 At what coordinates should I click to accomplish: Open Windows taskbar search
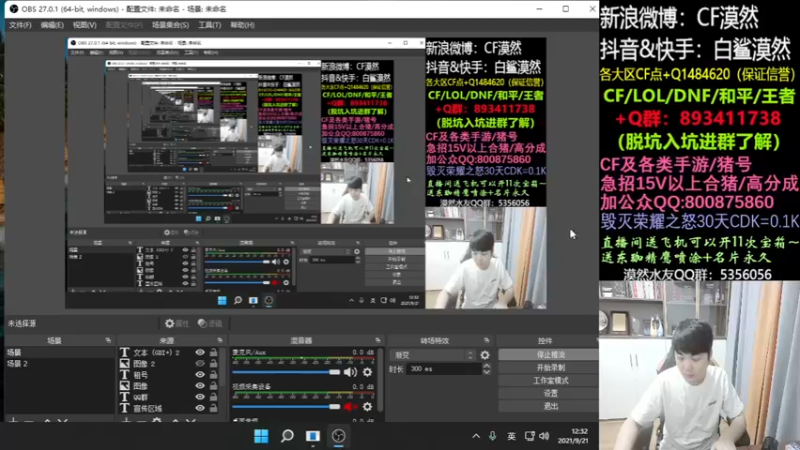[287, 436]
